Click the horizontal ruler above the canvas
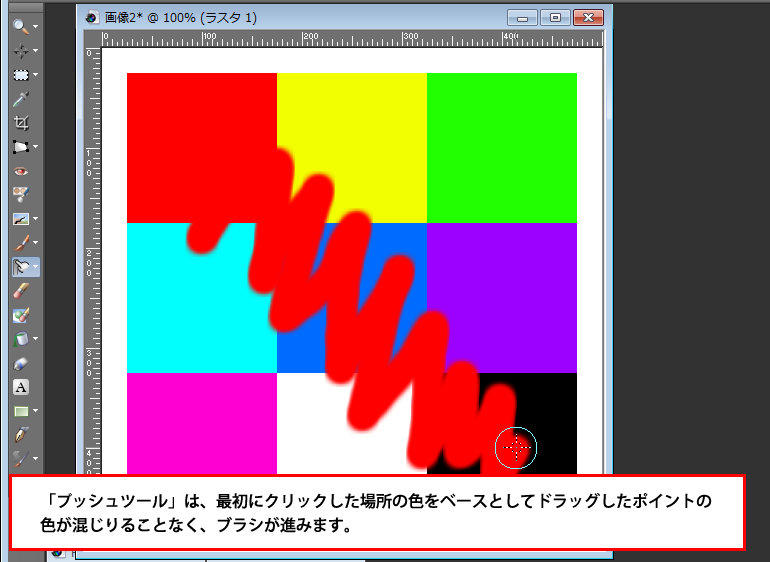 (352, 39)
